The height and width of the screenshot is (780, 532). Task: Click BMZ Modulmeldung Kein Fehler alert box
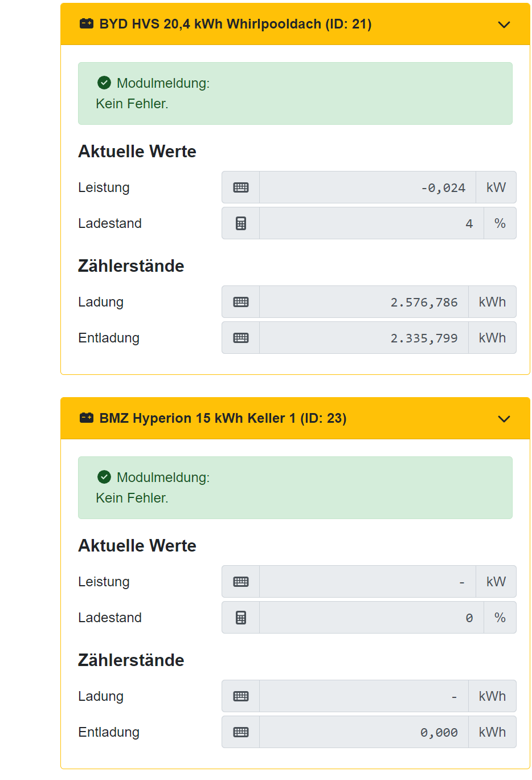[295, 488]
